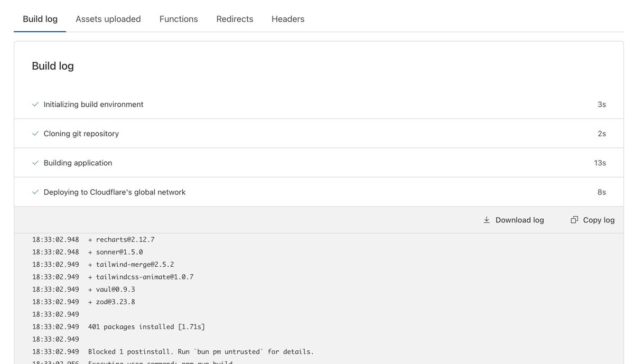Viewport: 634px width, 364px height.
Task: Expand the Initializing build environment step
Action: (319, 105)
